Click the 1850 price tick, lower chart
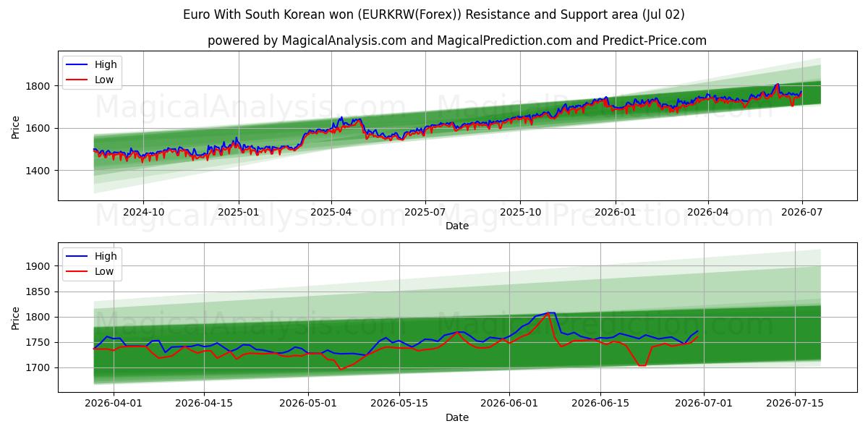This screenshot has width=868, height=434. pyautogui.click(x=39, y=292)
